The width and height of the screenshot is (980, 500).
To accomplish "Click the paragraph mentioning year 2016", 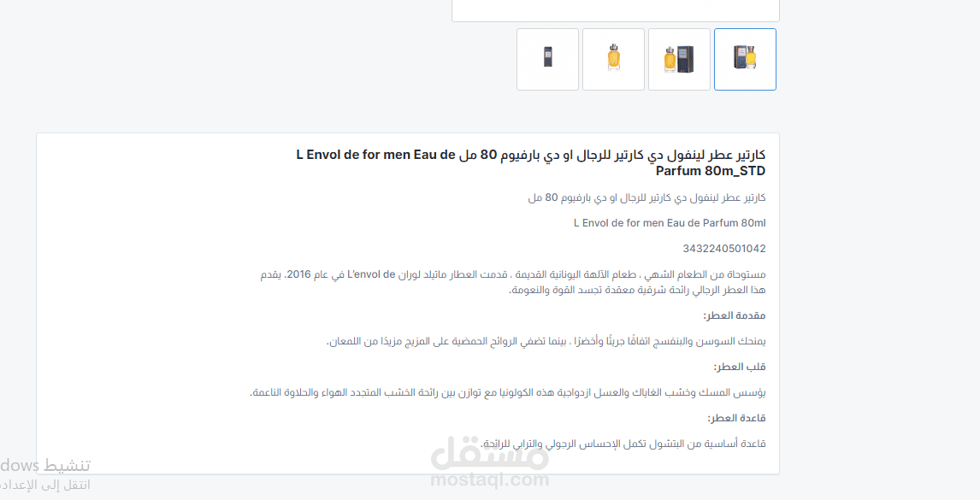I will tap(513, 282).
